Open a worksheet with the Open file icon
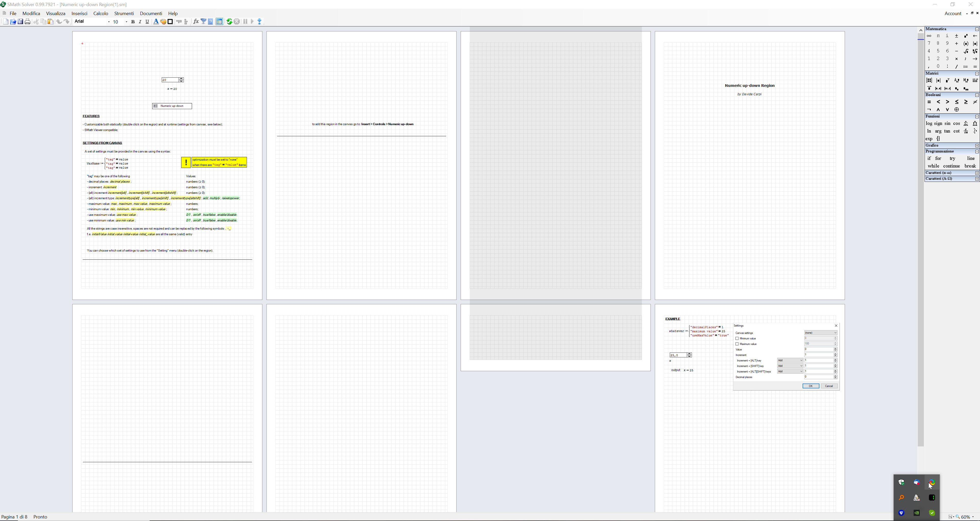980x521 pixels. tap(13, 22)
